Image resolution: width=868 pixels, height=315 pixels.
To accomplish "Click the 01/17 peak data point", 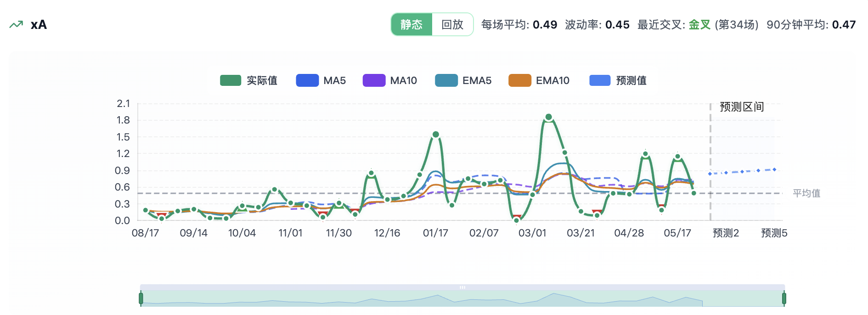I will pos(436,135).
